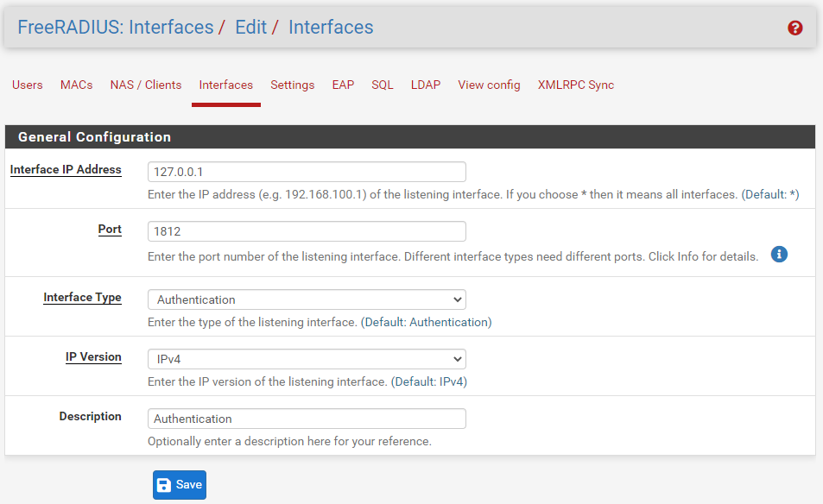This screenshot has width=823, height=504.
Task: Click the Interface Type label
Action: click(82, 298)
